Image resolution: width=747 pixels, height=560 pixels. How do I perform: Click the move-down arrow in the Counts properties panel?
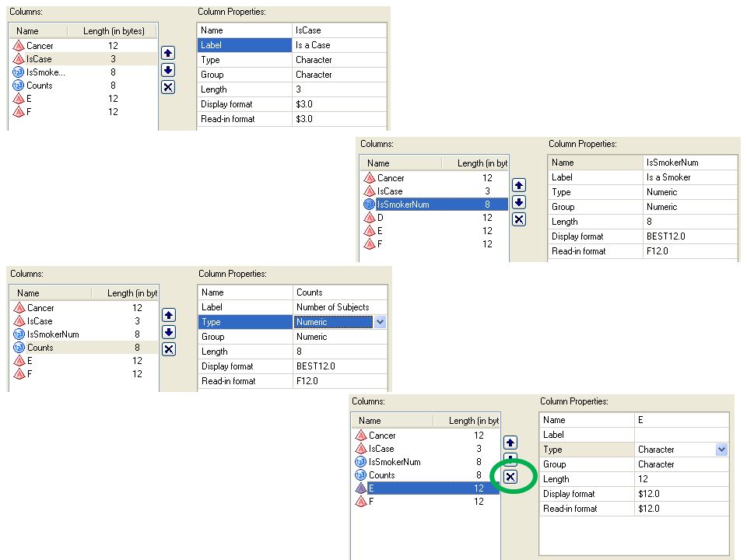169,332
